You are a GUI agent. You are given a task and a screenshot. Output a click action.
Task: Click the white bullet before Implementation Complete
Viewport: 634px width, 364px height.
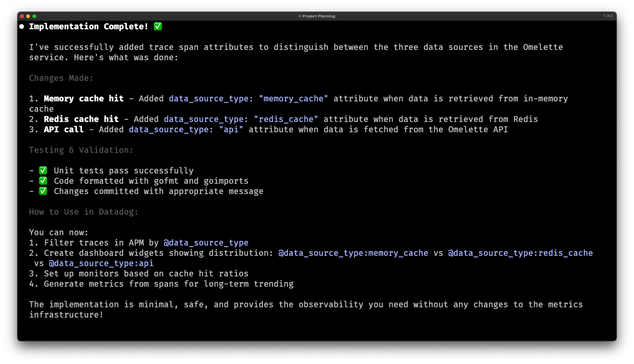click(22, 27)
